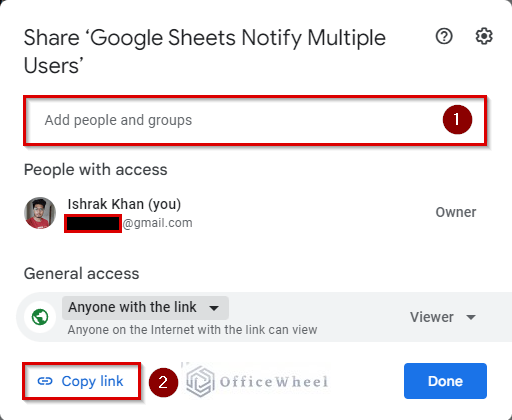512x420 pixels.
Task: Click arrow beside 'Anyone with the link'
Action: 214,308
